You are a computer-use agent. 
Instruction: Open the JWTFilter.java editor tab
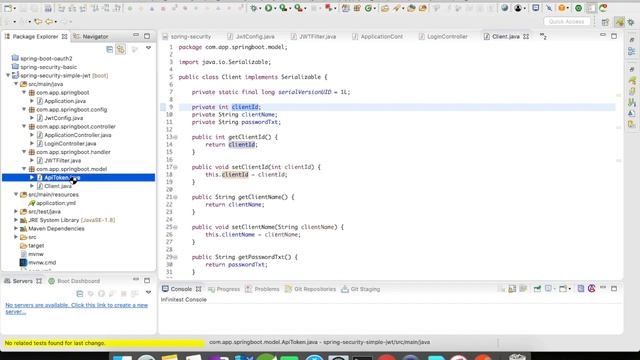pos(314,36)
